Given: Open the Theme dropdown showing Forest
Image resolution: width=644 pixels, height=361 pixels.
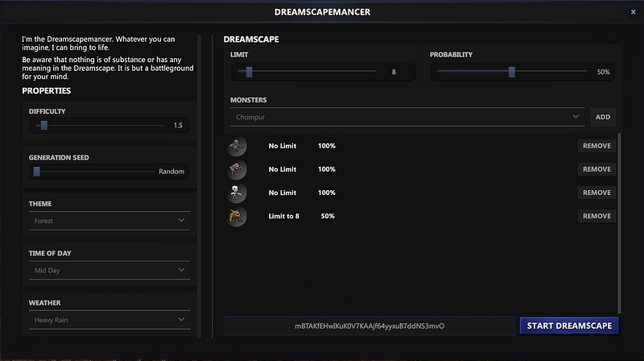Looking at the screenshot, I should pos(110,221).
